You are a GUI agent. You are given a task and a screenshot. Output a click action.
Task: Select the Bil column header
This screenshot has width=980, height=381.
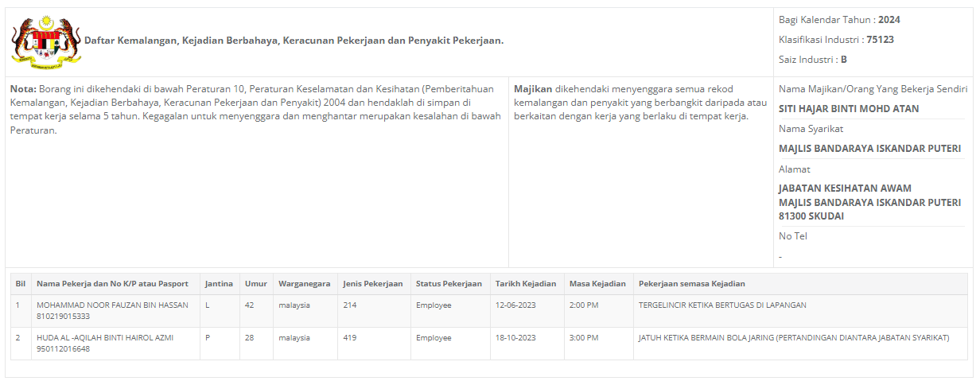(21, 284)
